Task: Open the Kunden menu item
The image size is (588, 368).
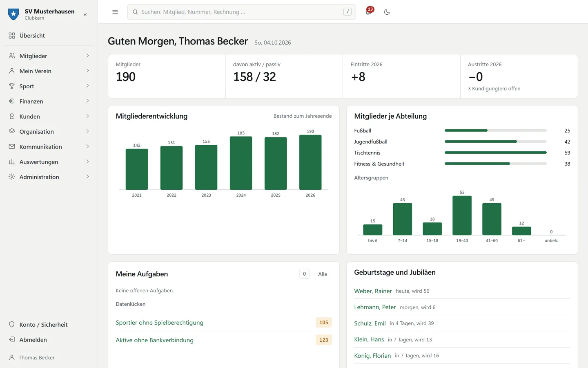Action: (49, 116)
